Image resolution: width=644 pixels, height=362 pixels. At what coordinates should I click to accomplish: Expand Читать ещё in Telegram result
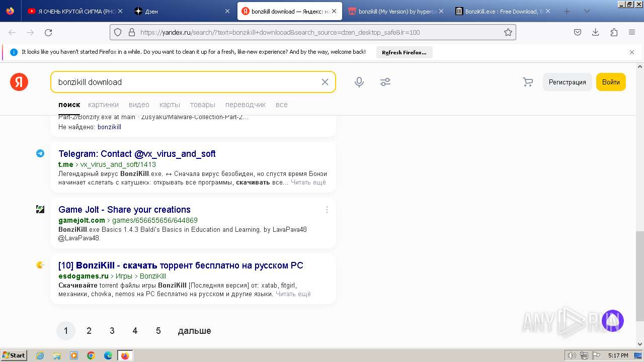pos(308,182)
